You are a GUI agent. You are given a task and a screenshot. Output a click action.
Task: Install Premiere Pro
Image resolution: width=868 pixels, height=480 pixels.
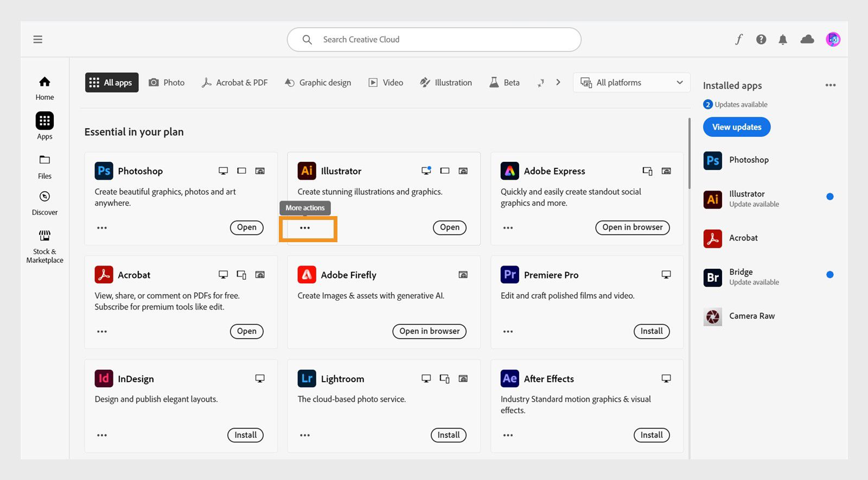(x=652, y=331)
